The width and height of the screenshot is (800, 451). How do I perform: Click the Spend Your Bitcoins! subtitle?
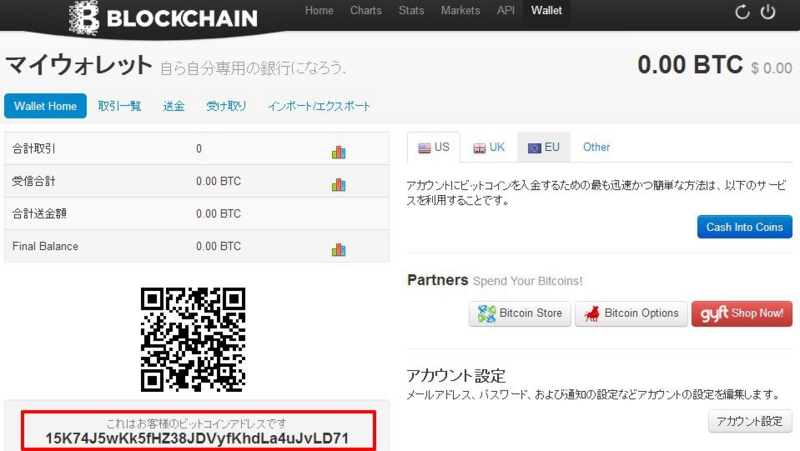(x=528, y=281)
